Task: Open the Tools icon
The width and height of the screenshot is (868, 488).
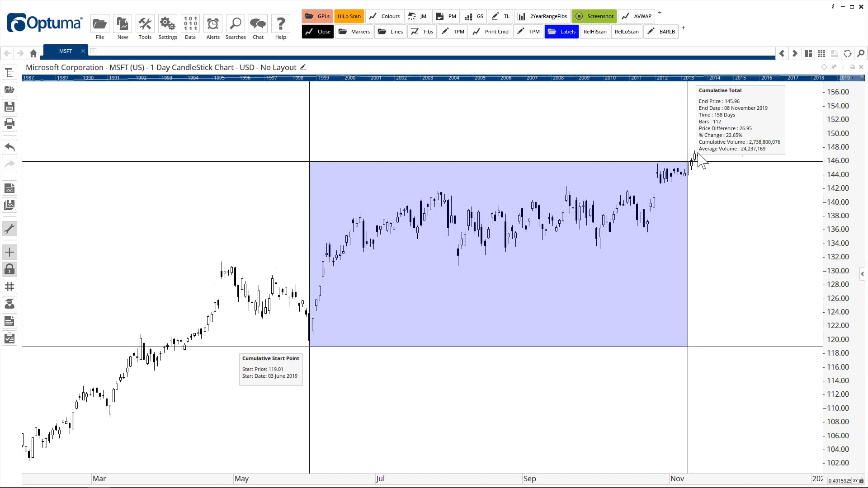Action: tap(145, 24)
